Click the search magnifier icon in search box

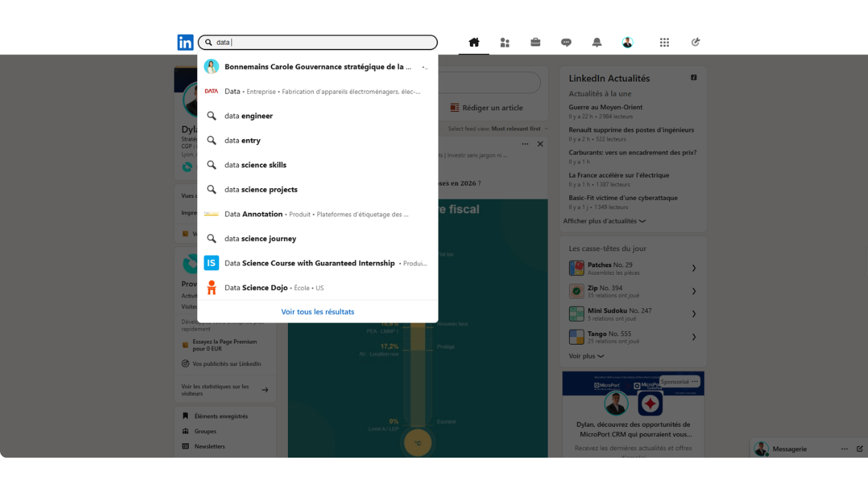coord(209,42)
